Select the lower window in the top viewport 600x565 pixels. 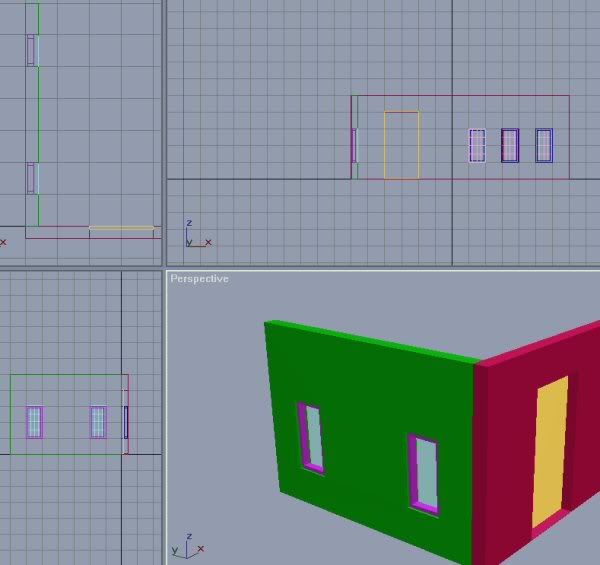[31, 178]
